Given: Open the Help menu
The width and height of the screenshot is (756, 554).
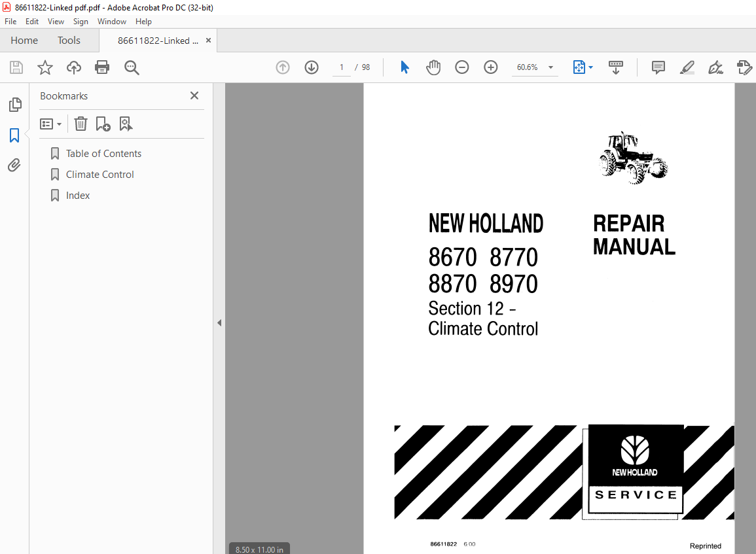Looking at the screenshot, I should pyautogui.click(x=143, y=21).
